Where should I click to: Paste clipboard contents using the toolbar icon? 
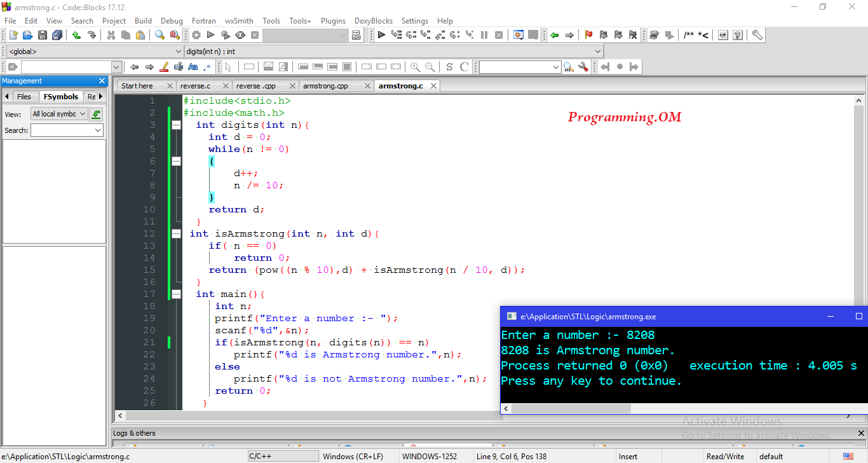click(140, 35)
